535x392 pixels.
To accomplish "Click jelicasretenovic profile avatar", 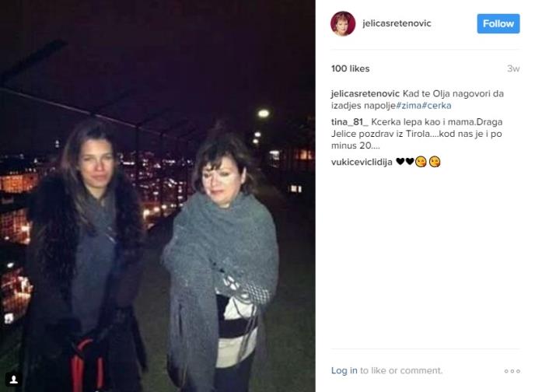I will pos(343,23).
